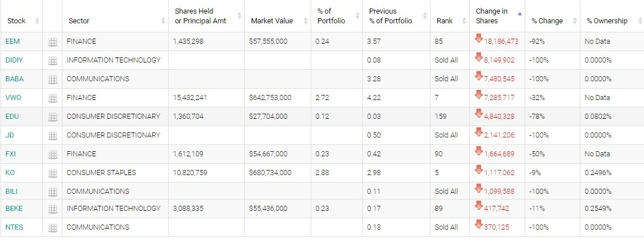644x241 pixels.
Task: Click the FXI stock symbol
Action: (11, 154)
